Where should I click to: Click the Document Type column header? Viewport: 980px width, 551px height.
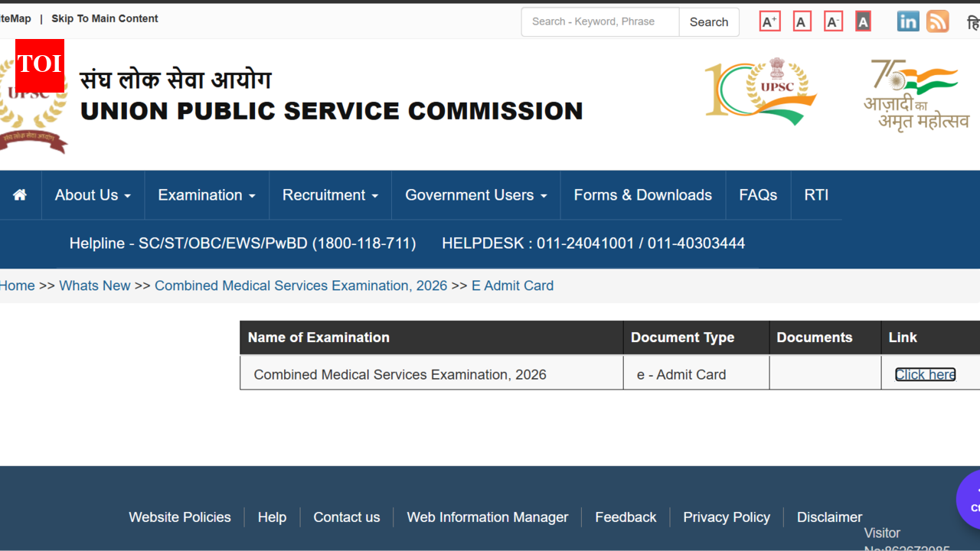coord(696,337)
